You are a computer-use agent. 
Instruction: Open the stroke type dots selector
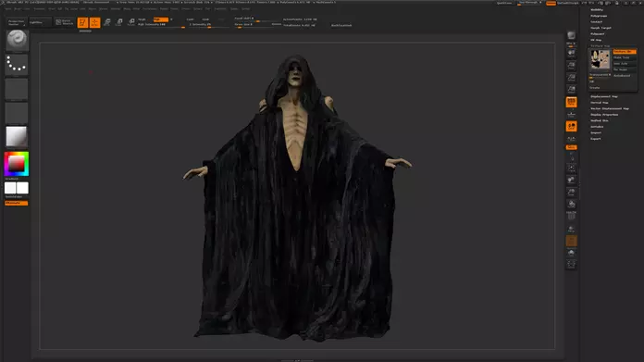point(17,65)
